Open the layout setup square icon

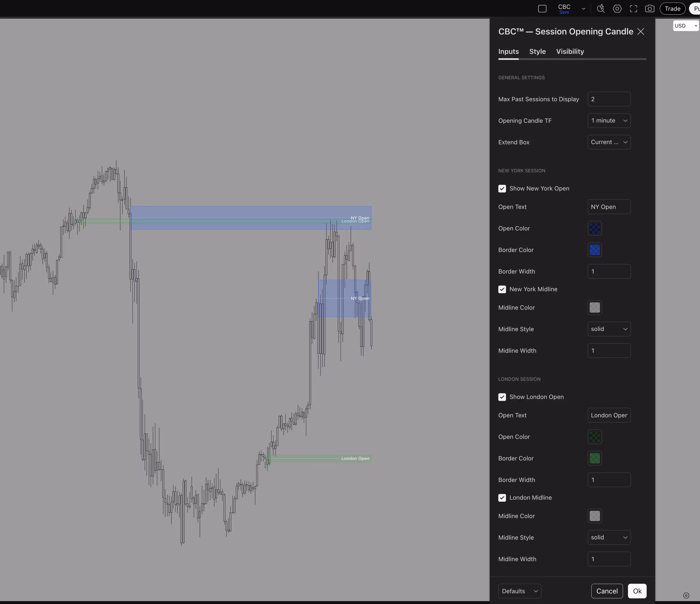click(x=542, y=9)
